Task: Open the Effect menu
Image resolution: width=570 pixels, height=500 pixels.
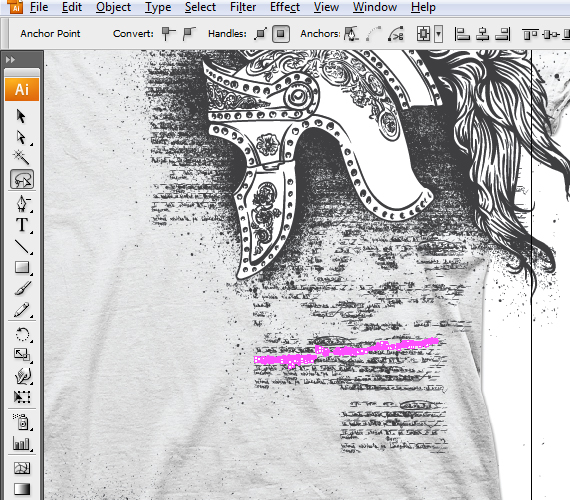Action: (x=285, y=7)
